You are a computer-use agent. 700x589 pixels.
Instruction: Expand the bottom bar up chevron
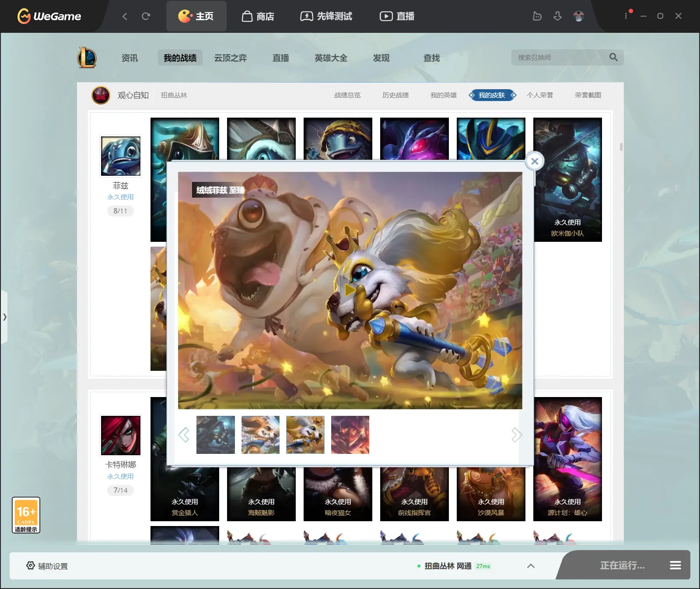click(x=531, y=566)
